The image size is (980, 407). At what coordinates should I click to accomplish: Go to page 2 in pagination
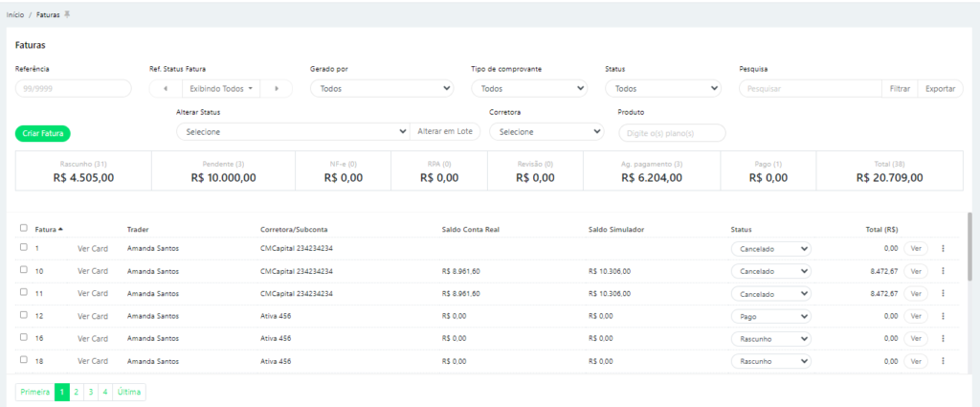(77, 392)
